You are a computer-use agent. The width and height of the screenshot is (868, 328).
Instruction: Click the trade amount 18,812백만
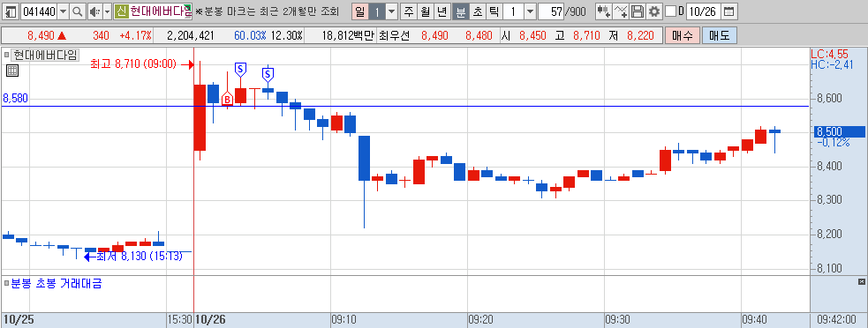348,36
